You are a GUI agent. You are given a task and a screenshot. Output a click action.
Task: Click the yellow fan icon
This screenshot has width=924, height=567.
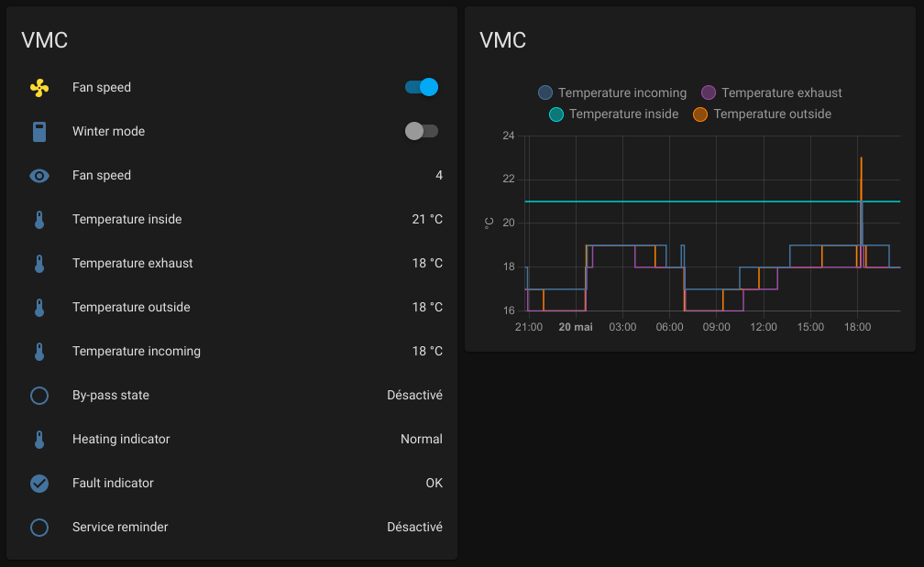38,88
